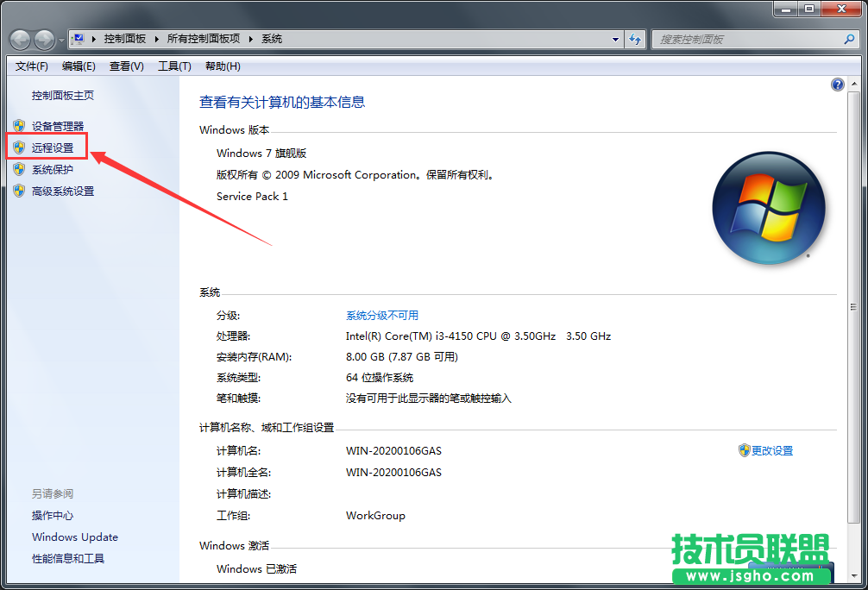This screenshot has width=868, height=590.
Task: Open the 文件(F) menu
Action: click(x=31, y=66)
